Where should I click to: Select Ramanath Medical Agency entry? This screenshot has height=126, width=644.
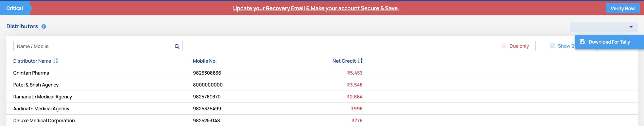[x=322, y=97]
